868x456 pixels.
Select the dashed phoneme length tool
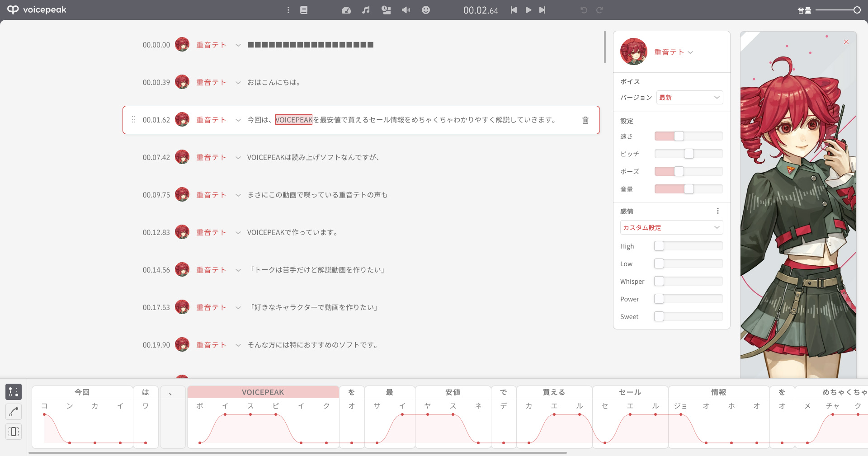tap(14, 432)
